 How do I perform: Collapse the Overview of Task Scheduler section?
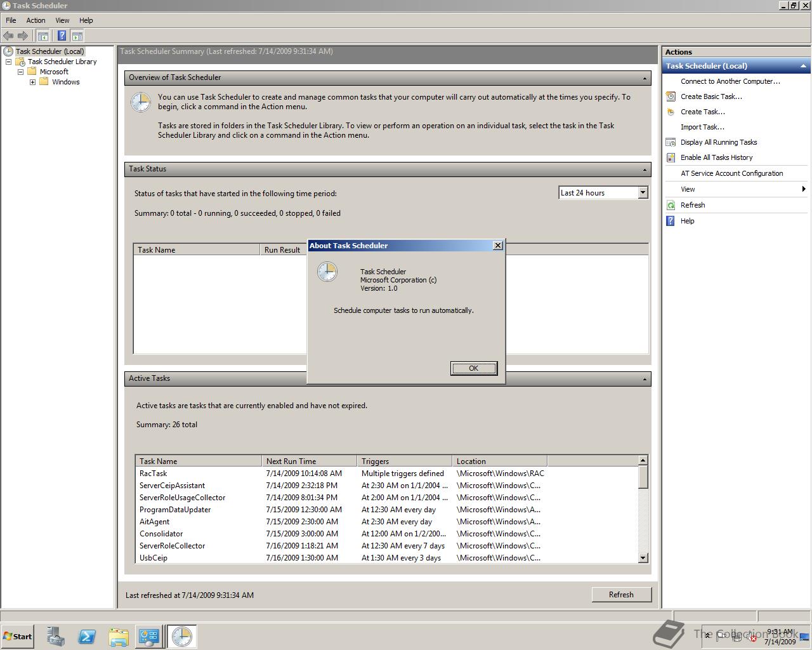coord(645,78)
